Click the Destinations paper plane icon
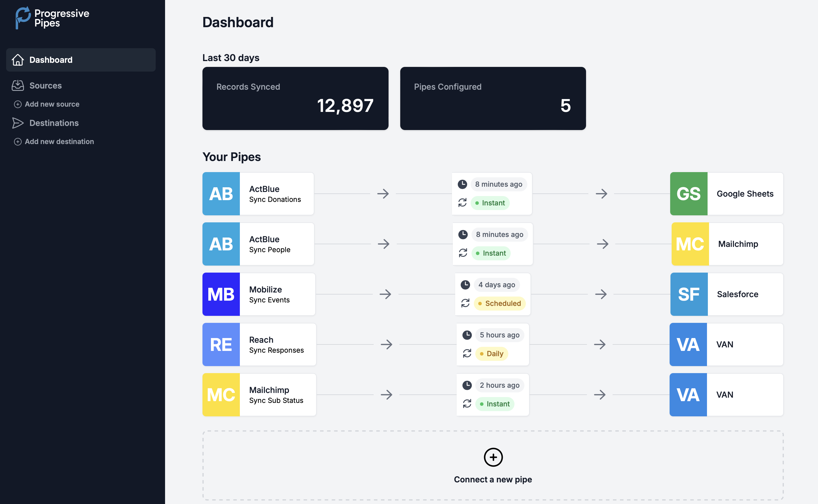Viewport: 818px width, 504px height. [x=18, y=123]
